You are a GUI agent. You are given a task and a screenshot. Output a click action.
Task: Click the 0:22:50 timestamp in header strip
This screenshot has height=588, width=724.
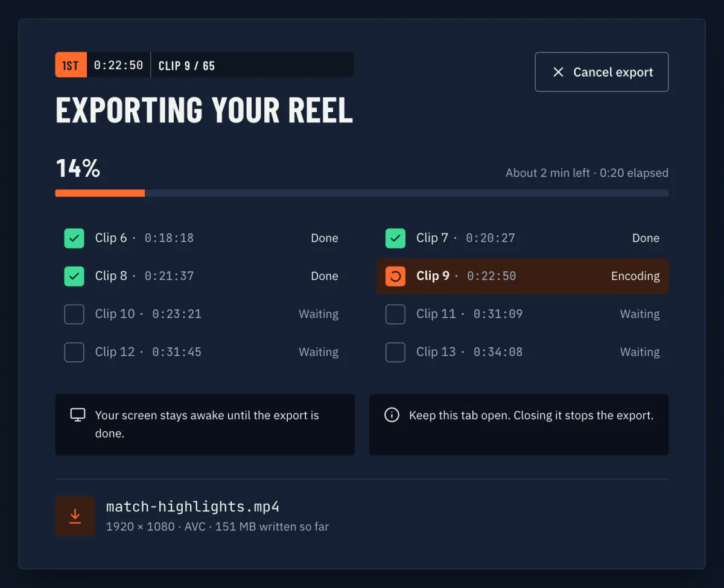(x=119, y=65)
